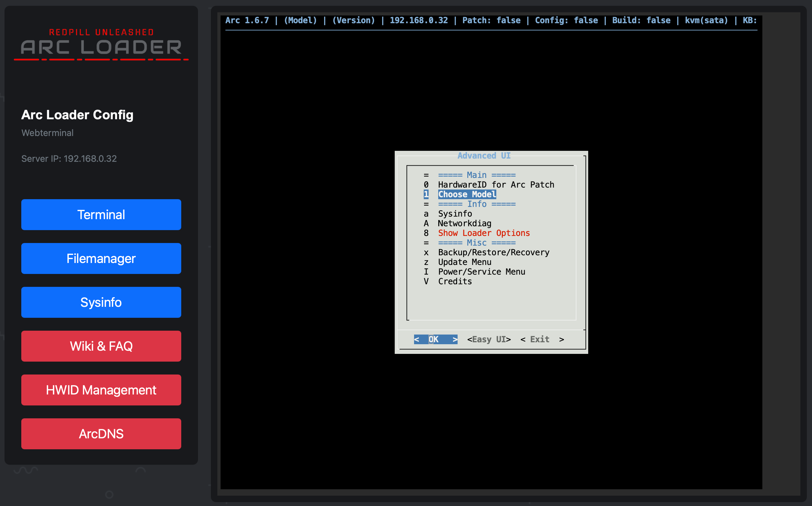Viewport: 812px width, 506px height.
Task: Click the ArcDNS button
Action: [x=101, y=434]
